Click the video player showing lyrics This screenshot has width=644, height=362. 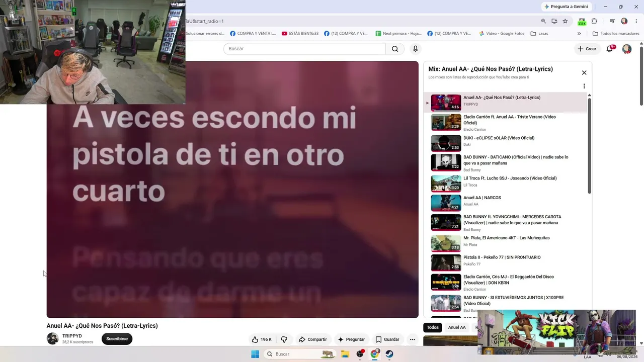coord(232,190)
